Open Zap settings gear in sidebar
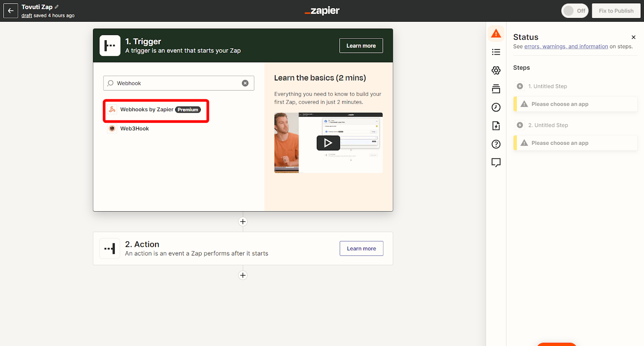The width and height of the screenshot is (644, 346). pyautogui.click(x=496, y=70)
